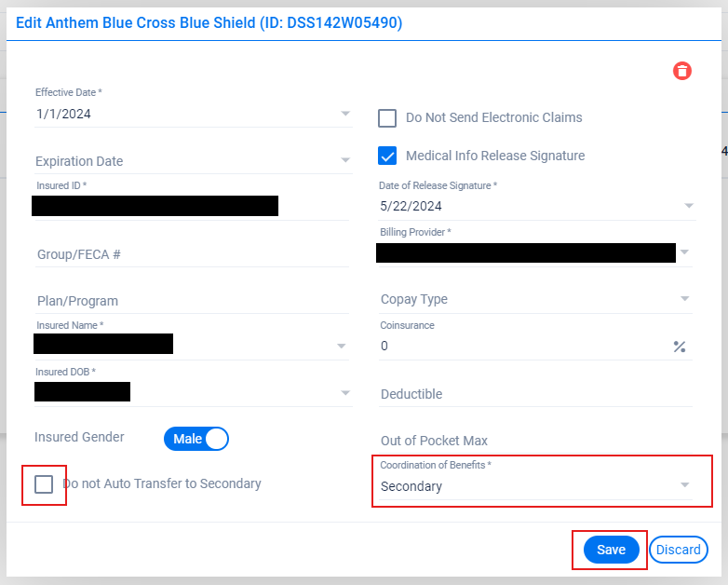
Task: Open the Insured DOB date picker arrow
Action: (345, 393)
